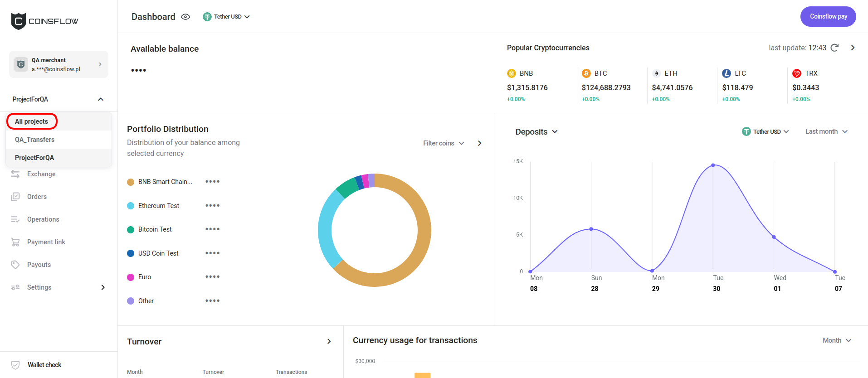Choose QA_Transfers project
This screenshot has width=868, height=378.
pos(35,140)
